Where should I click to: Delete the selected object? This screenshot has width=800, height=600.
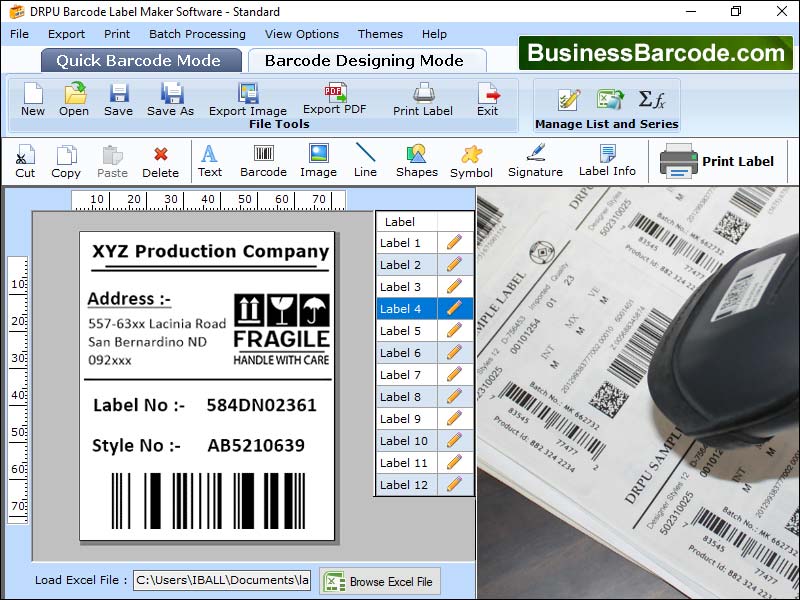pyautogui.click(x=163, y=160)
